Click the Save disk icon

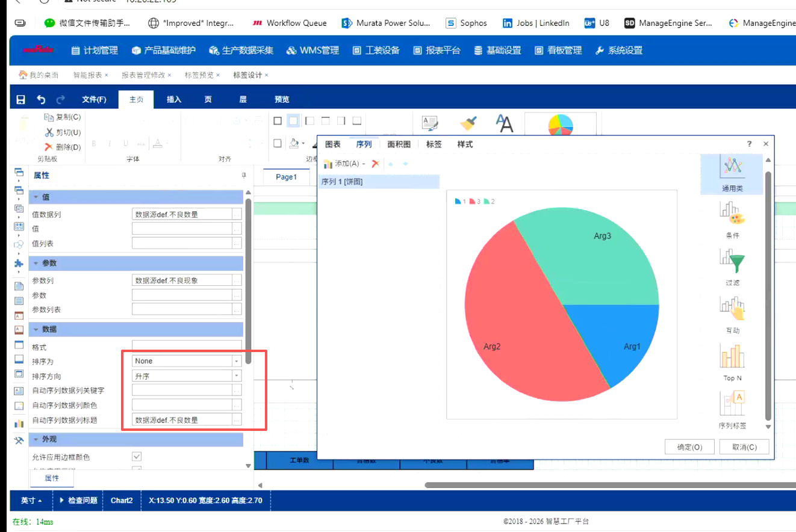tap(20, 100)
